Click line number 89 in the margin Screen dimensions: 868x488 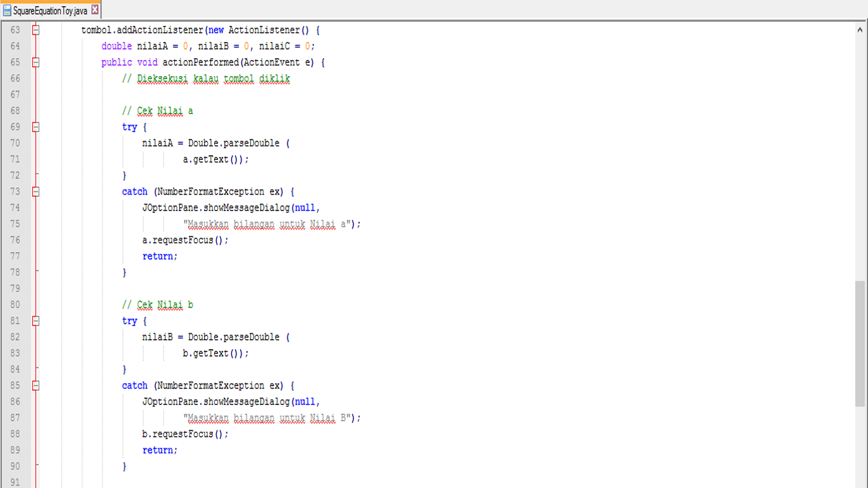(16, 450)
